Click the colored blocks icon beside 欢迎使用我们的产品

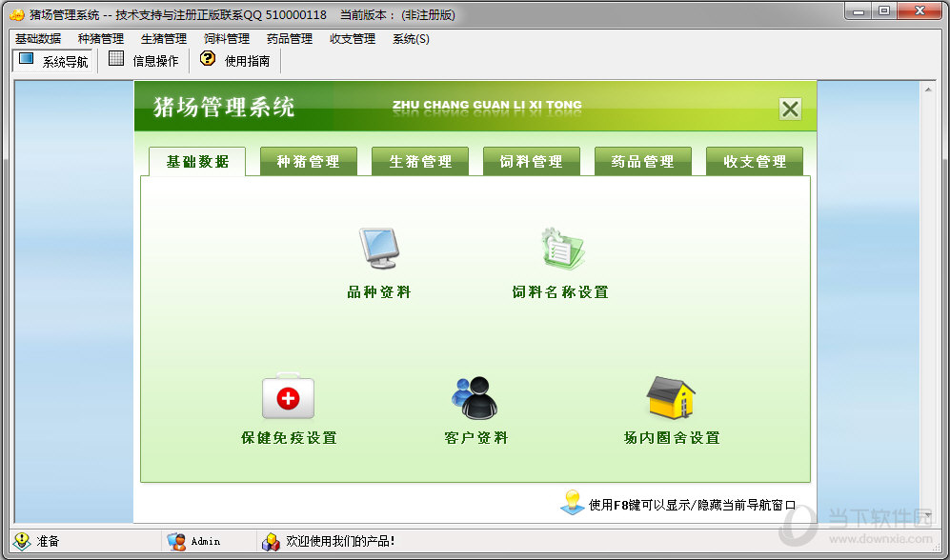click(271, 541)
